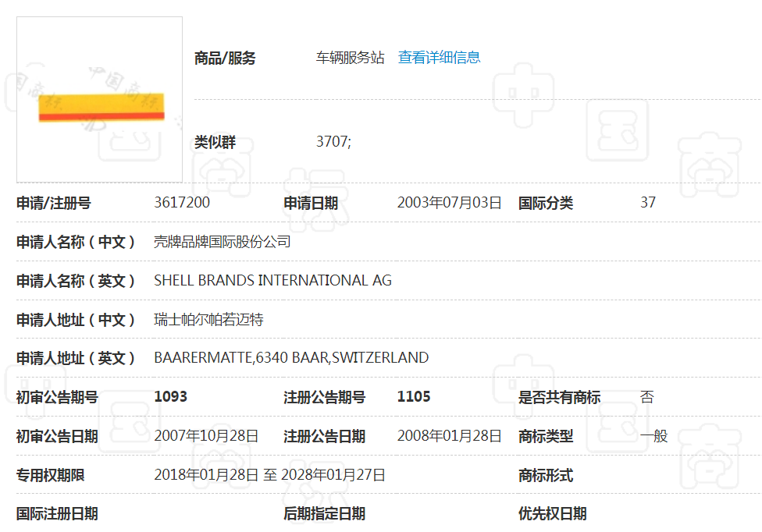Click the BAARERMATTE,6340 BAAR,SWITZERLAND address
The image size is (762, 532).
tap(291, 358)
